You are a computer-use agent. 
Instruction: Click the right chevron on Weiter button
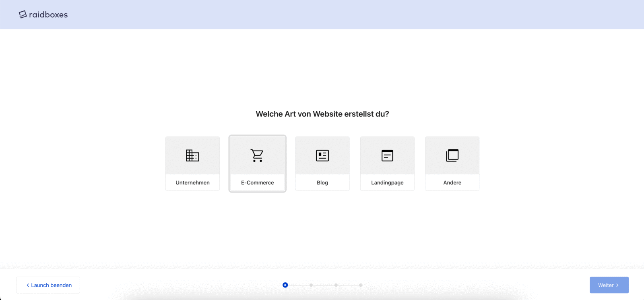pyautogui.click(x=617, y=285)
